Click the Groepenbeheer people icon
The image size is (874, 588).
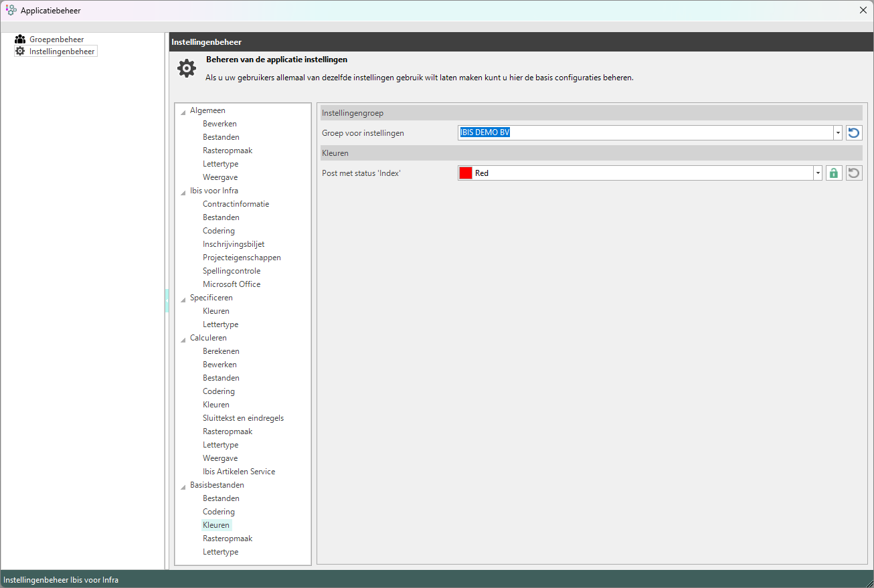tap(20, 39)
